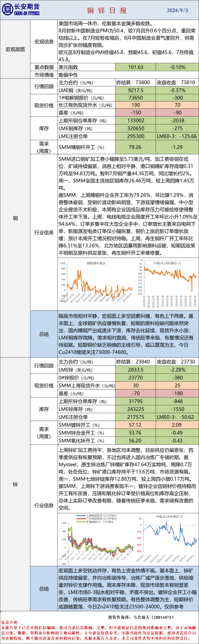Click the 广东锌锭现货 legend entry
The width and height of the screenshot is (199, 644).
coord(96,518)
